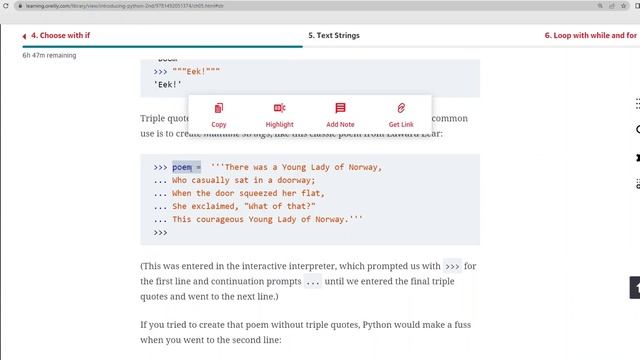Go to next chapter 6. Loop with while and for
Screen dimensions: 640x360
(590, 36)
